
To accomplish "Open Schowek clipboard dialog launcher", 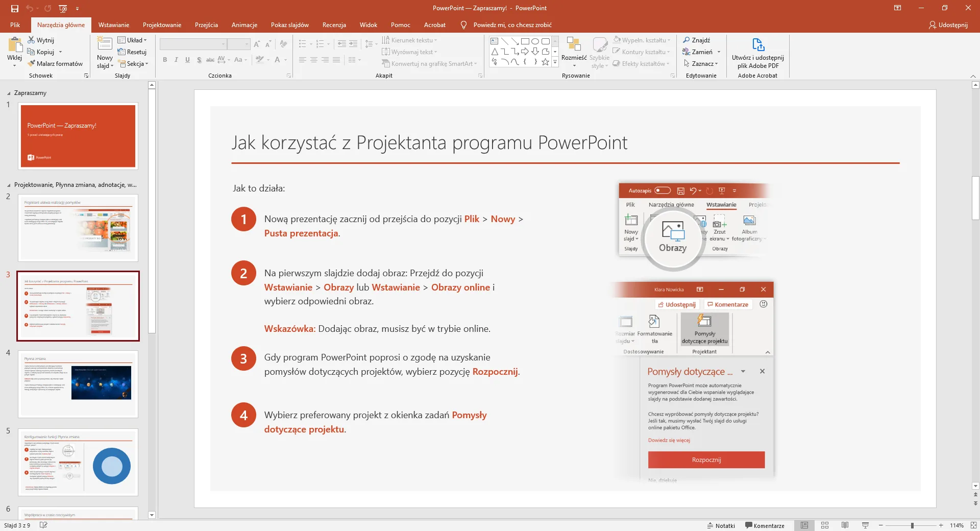I will tap(86, 76).
